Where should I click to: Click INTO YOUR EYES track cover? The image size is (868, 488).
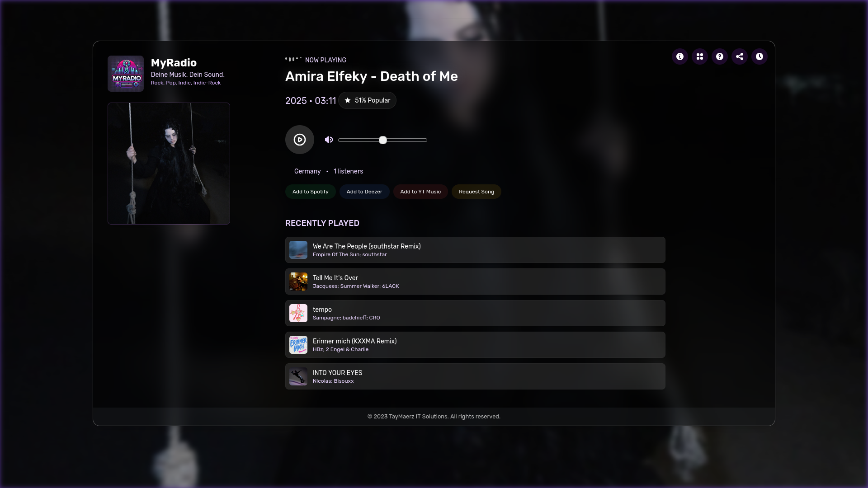(x=298, y=376)
